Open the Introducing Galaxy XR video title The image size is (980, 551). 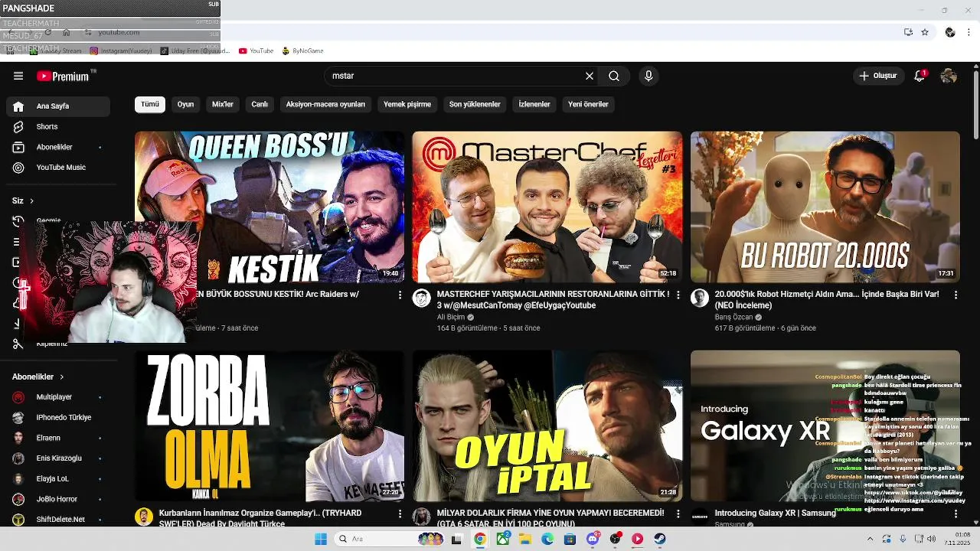[775, 513]
